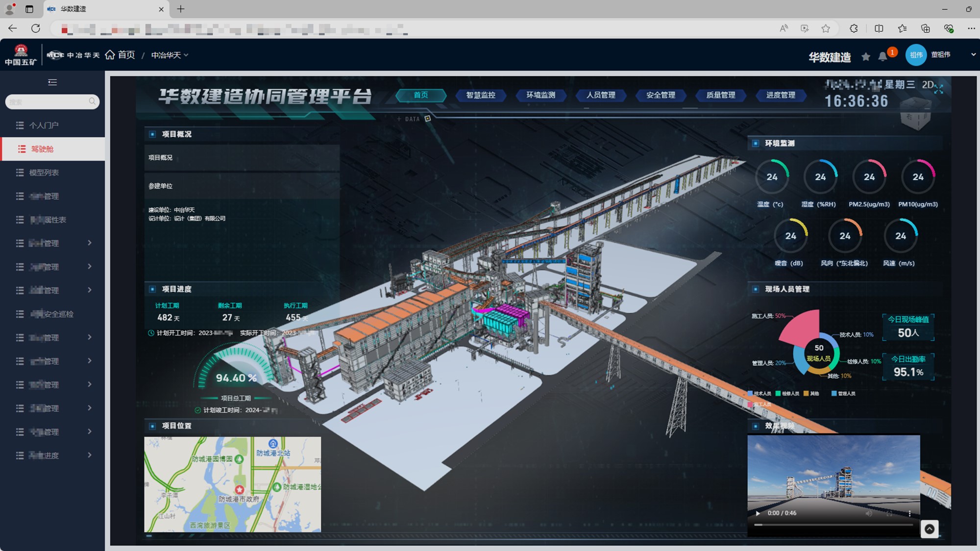Open the user account dropdown arrow

973,55
